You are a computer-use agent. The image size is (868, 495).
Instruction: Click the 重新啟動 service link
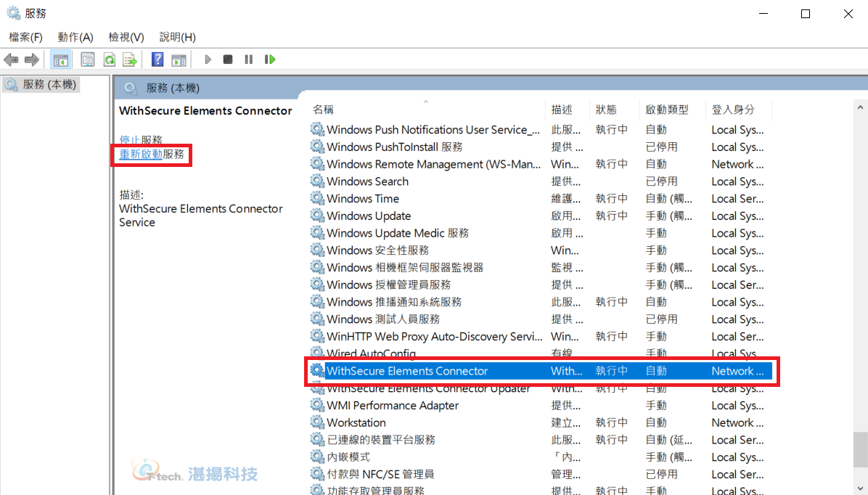(x=141, y=154)
